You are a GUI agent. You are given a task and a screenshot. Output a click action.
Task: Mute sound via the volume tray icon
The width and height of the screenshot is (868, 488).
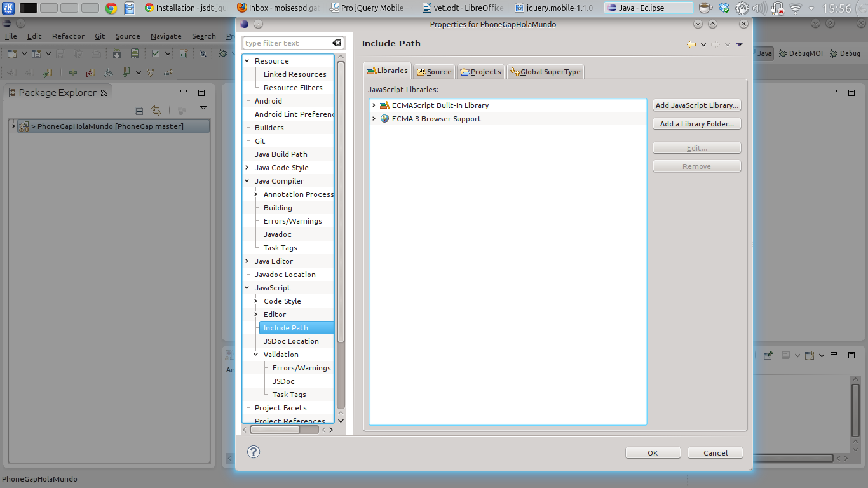pyautogui.click(x=759, y=8)
